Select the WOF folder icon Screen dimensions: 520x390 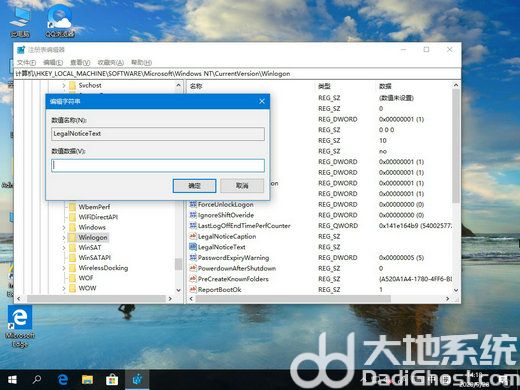click(72, 278)
